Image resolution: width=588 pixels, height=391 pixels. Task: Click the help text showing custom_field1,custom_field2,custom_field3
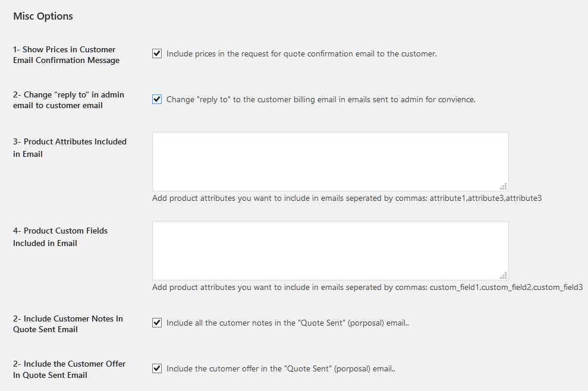point(367,287)
